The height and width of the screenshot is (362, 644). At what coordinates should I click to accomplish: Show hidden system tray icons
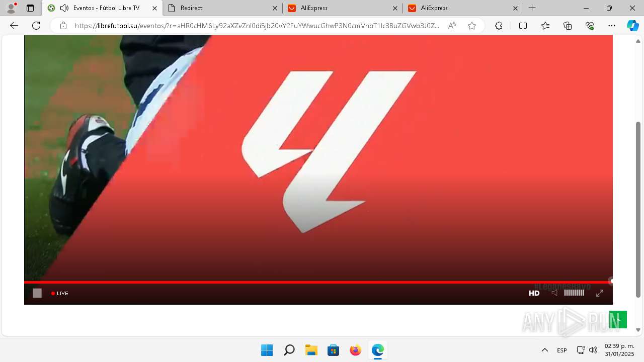point(544,350)
